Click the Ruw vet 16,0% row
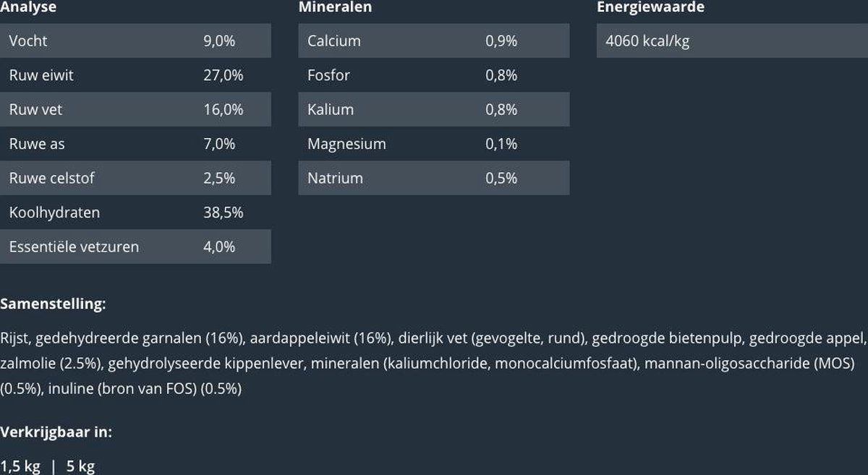The width and height of the screenshot is (868, 475). pos(135,110)
